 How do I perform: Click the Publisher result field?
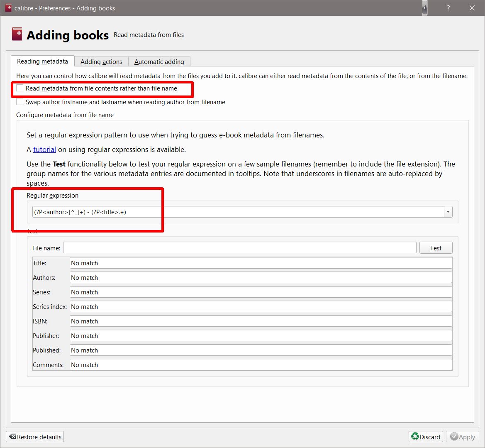pos(261,336)
